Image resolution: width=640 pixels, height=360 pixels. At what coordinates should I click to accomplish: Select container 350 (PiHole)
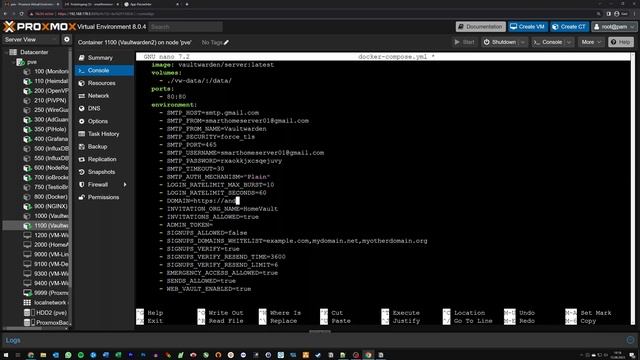click(50, 129)
